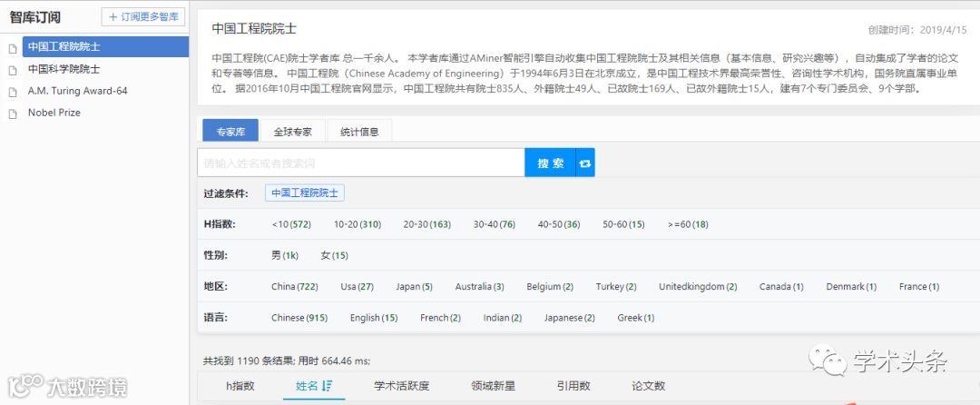
Task: Open 中国科学院院士 library in sidebar
Action: (64, 69)
